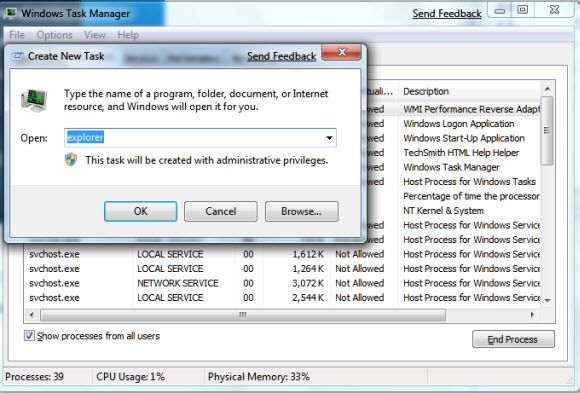580x393 pixels.
Task: Select Windows Task Manager description row
Action: (x=451, y=167)
